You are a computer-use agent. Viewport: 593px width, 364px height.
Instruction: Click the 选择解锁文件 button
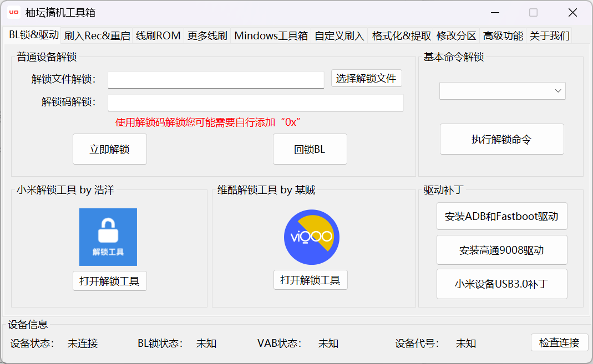click(366, 78)
